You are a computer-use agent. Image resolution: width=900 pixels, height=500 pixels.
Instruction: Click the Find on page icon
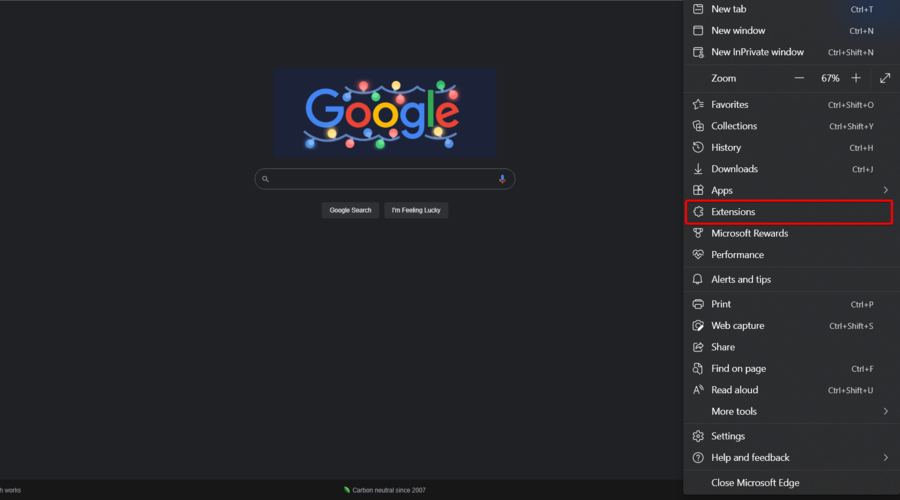tap(698, 369)
